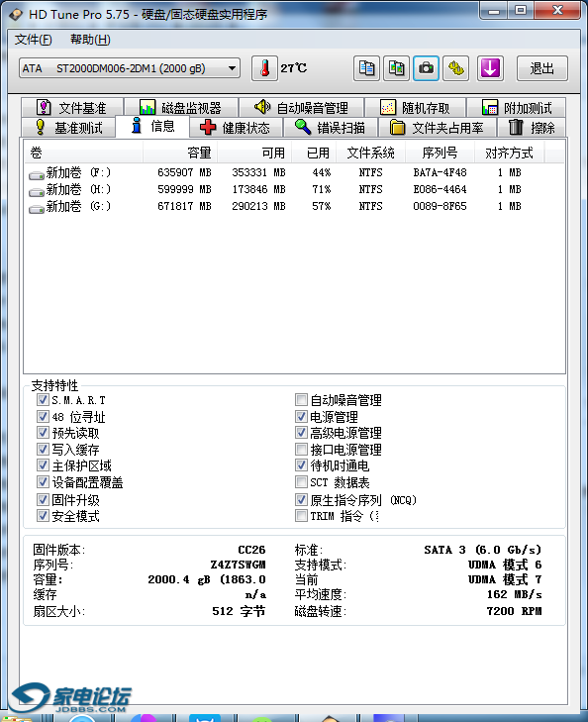Select the 信息 tab
Screen dimensions: 588x722
(152, 126)
